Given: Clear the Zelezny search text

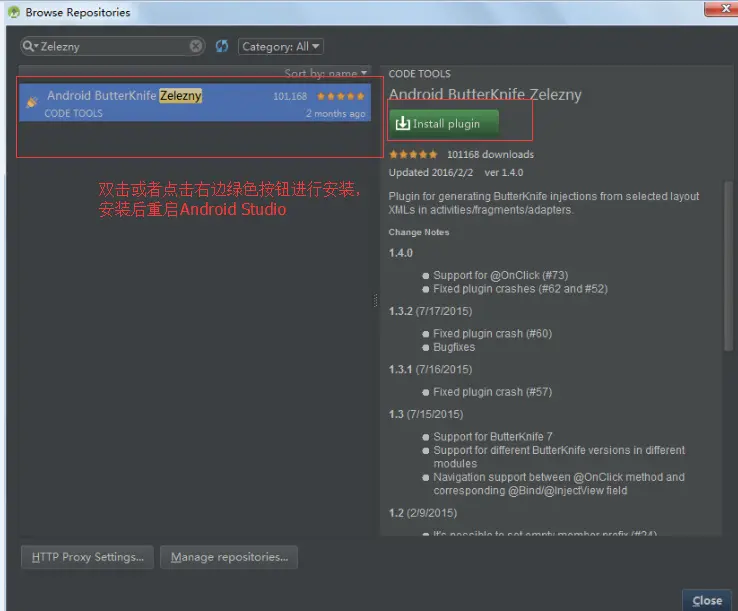Looking at the screenshot, I should (x=196, y=46).
